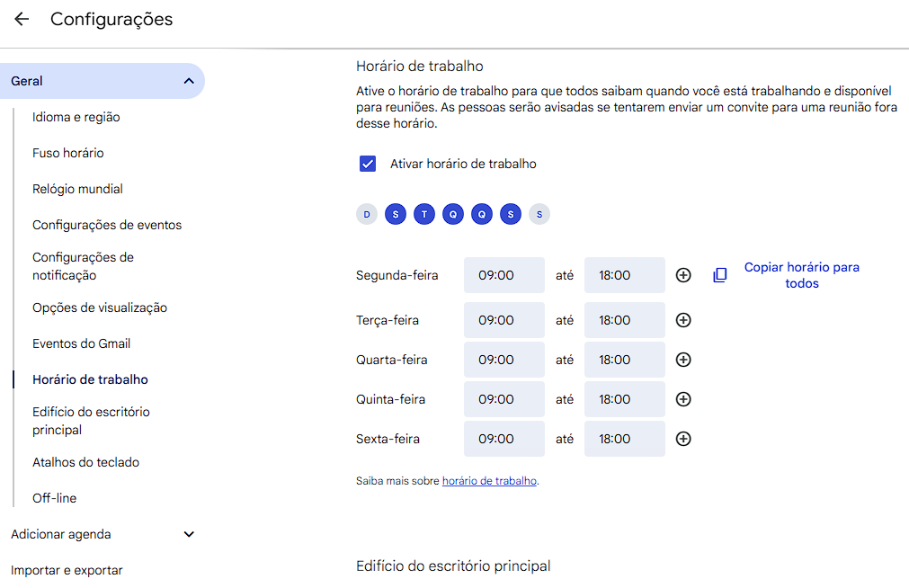Click the Sexta-feira row label
The image size is (909, 588).
388,439
